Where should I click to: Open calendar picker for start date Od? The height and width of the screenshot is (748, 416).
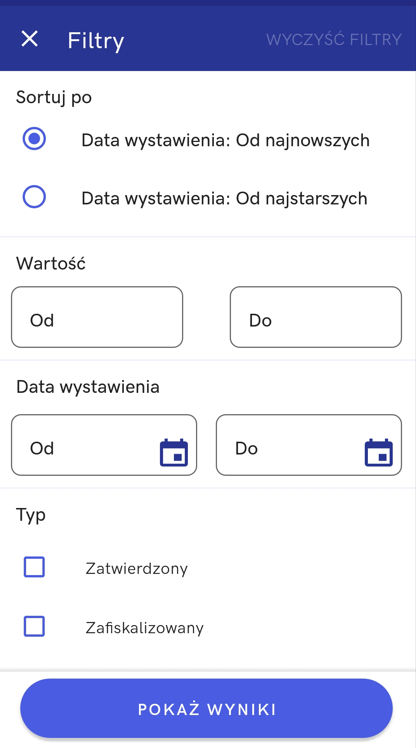click(174, 452)
